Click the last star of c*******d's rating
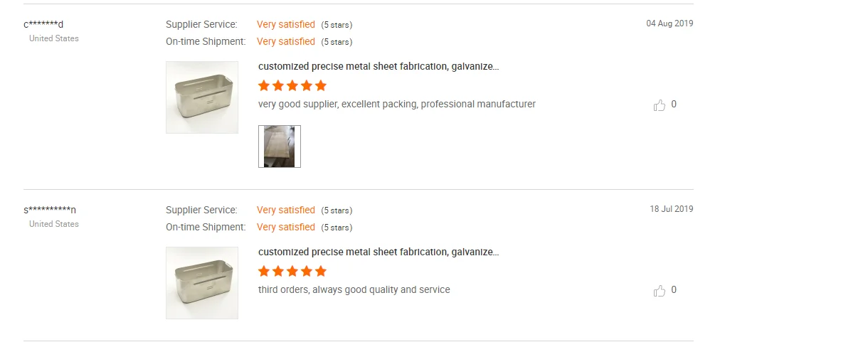This screenshot has height=347, width=868. pos(321,86)
